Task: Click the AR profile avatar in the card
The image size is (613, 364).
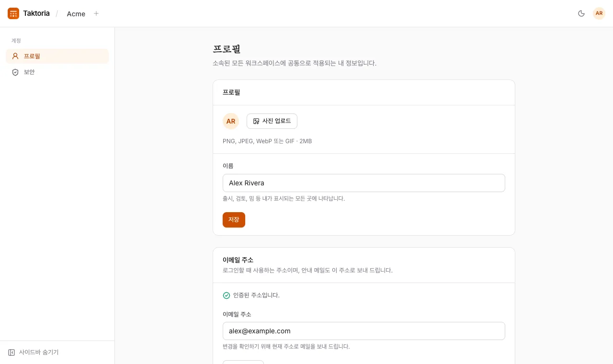Action: pyautogui.click(x=231, y=121)
